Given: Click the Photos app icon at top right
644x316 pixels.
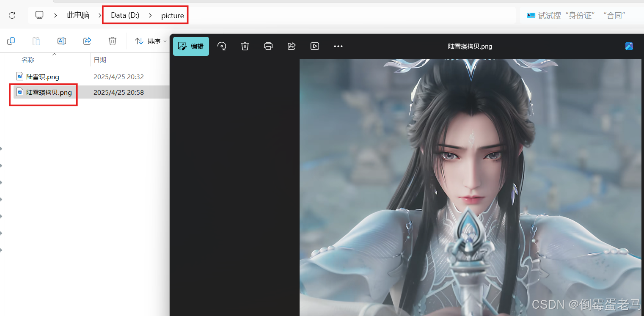Looking at the screenshot, I should click(629, 46).
